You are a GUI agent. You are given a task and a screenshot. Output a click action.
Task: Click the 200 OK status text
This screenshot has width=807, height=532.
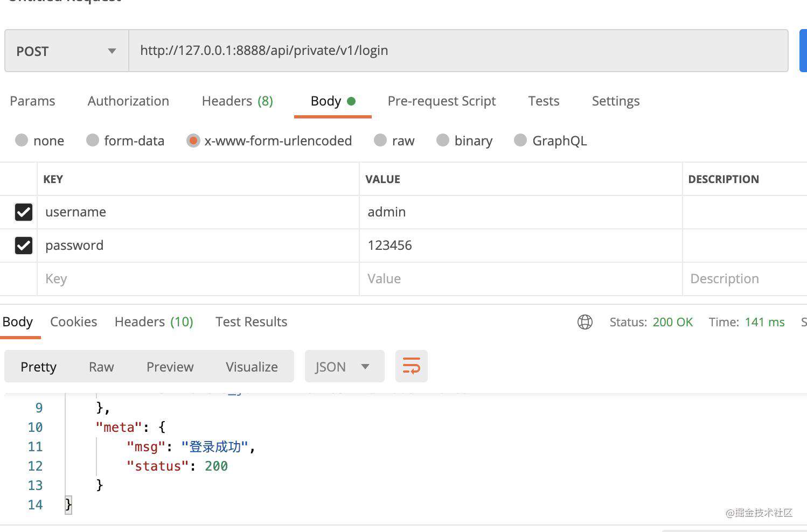pyautogui.click(x=672, y=322)
